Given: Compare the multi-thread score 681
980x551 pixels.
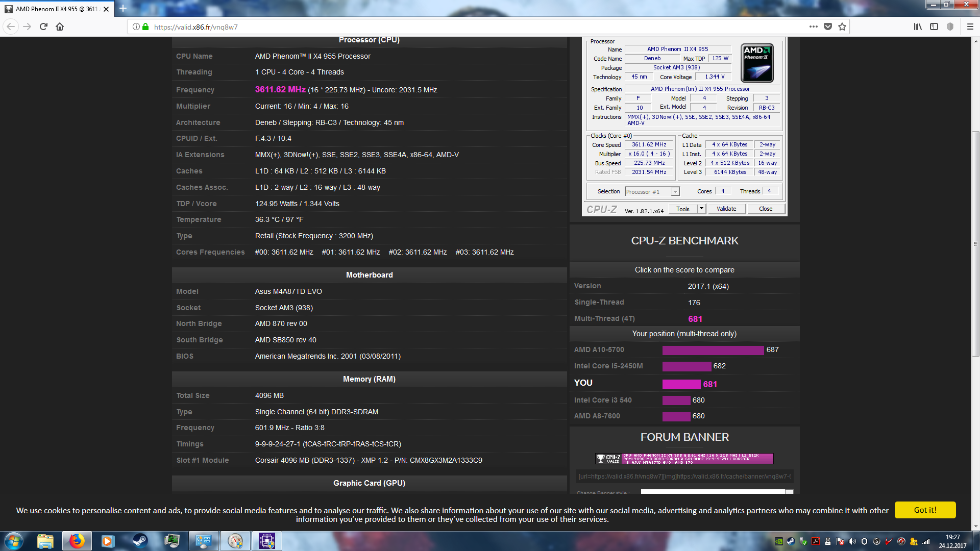Looking at the screenshot, I should tap(695, 319).
